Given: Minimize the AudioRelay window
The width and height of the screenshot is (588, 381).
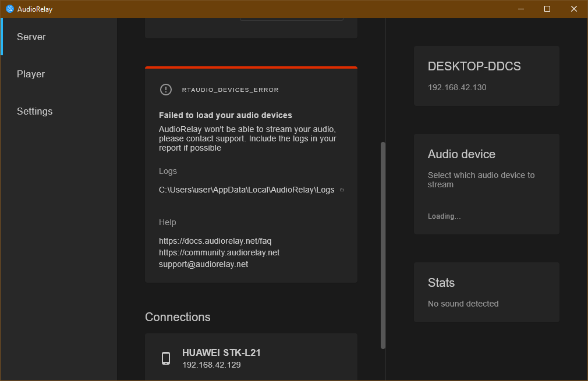Looking at the screenshot, I should point(521,9).
